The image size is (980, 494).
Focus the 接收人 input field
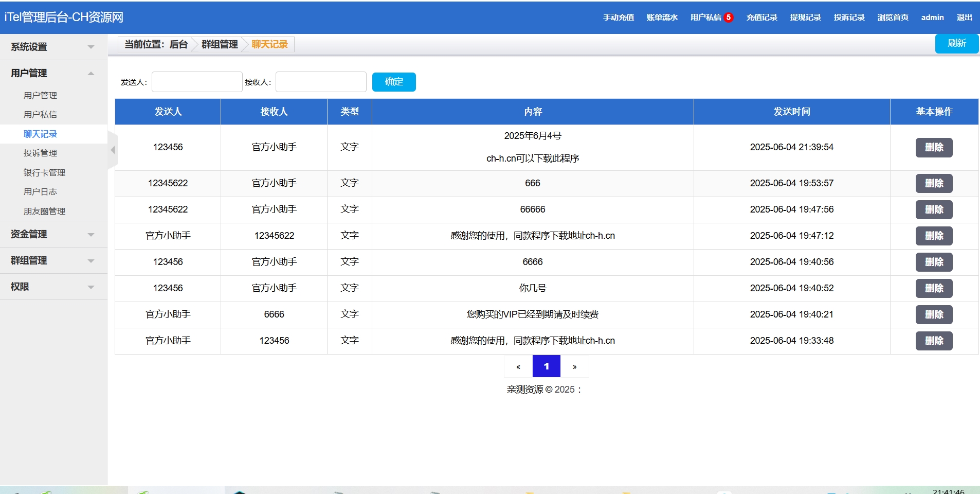tap(321, 82)
